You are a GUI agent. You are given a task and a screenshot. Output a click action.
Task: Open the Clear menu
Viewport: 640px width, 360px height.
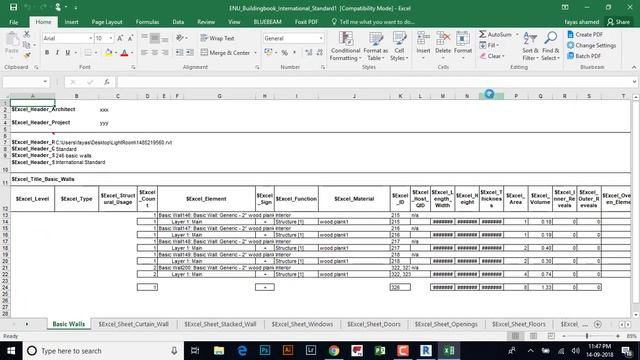point(492,56)
